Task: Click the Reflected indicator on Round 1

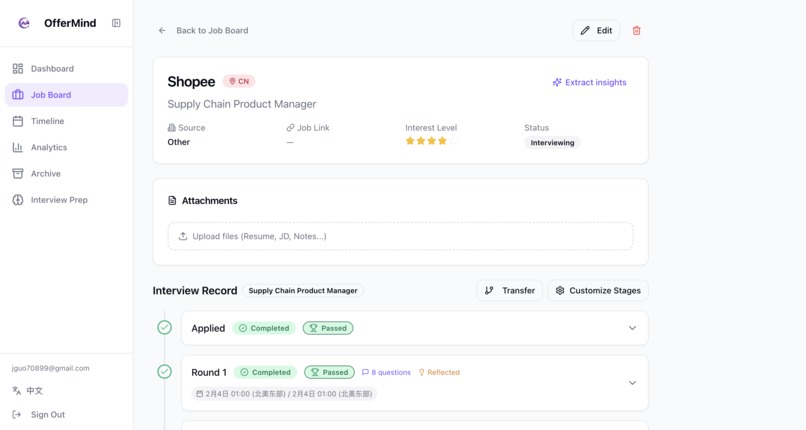Action: click(439, 372)
